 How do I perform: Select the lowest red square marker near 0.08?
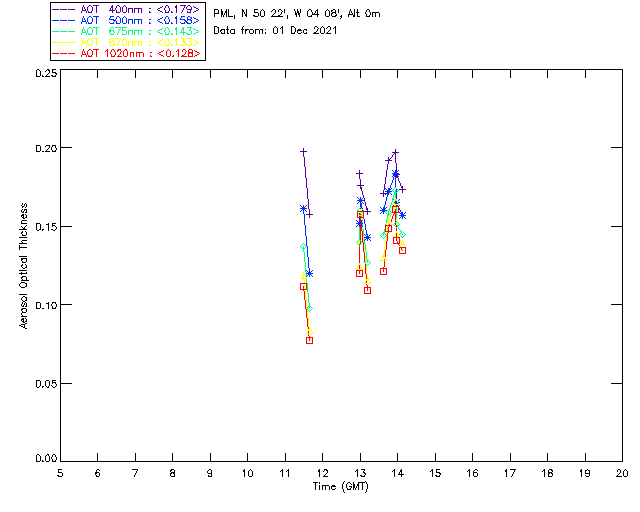tap(309, 341)
